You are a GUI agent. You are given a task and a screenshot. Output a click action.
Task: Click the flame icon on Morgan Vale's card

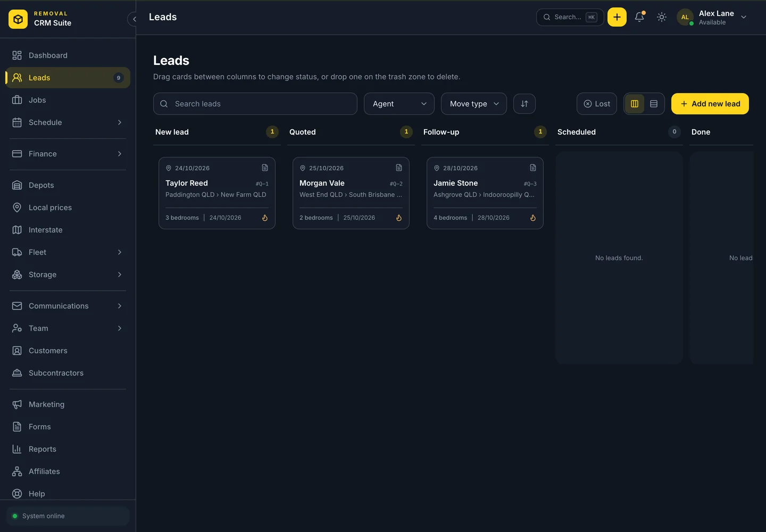tap(399, 218)
